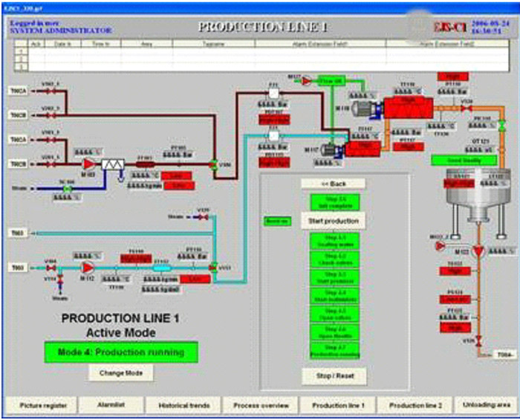
Task: Select the green Init complete step above Start production
Action: pyautogui.click(x=335, y=202)
